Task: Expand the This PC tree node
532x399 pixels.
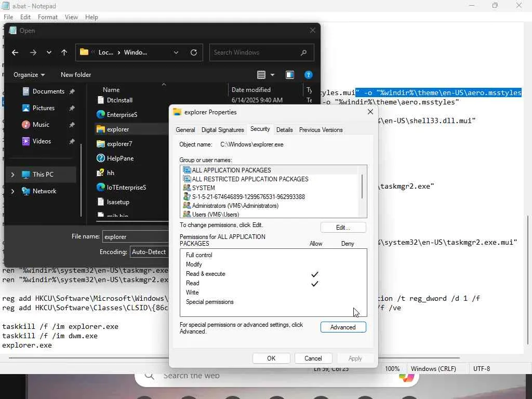Action: coord(12,175)
